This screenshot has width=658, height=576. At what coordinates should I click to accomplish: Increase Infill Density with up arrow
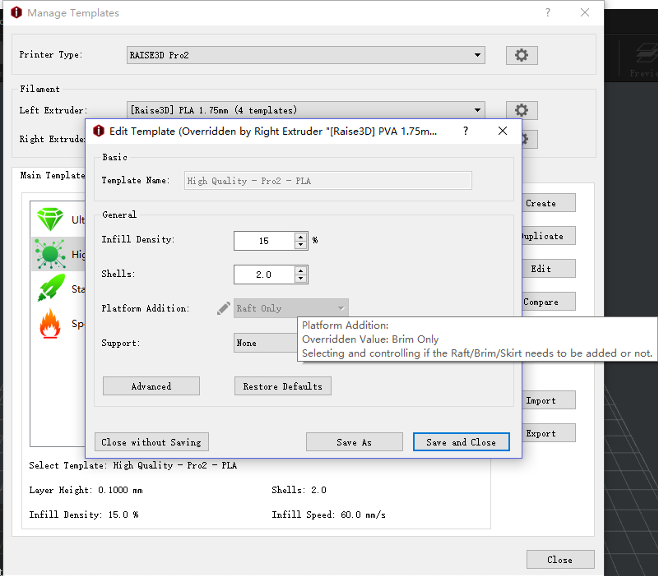pos(300,237)
